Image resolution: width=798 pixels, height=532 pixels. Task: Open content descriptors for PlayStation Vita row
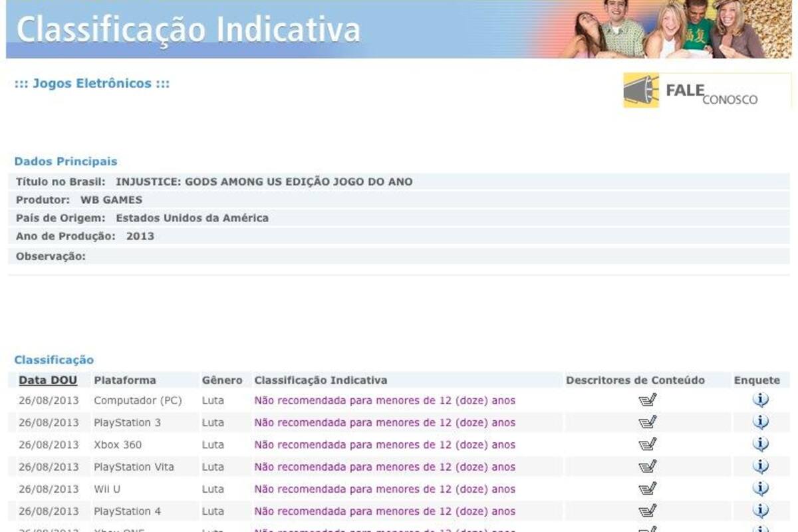[648, 466]
